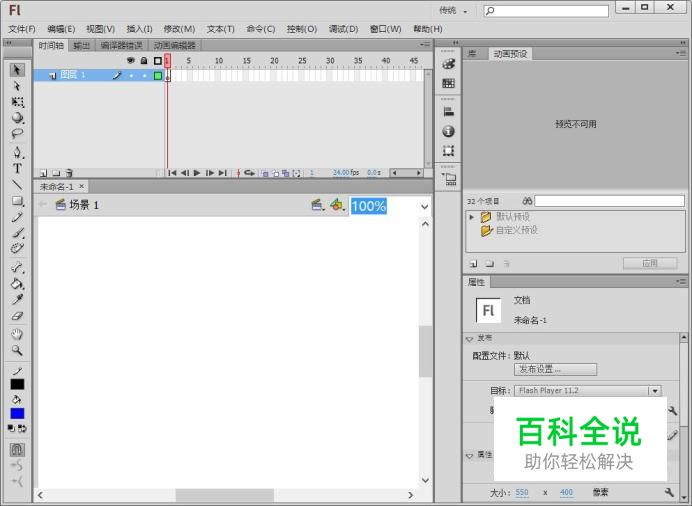Play the timeline animation
The width and height of the screenshot is (692, 506).
pyautogui.click(x=197, y=173)
